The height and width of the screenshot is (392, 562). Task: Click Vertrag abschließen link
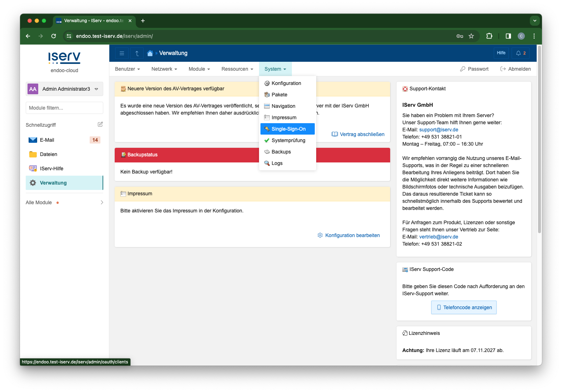[358, 134]
